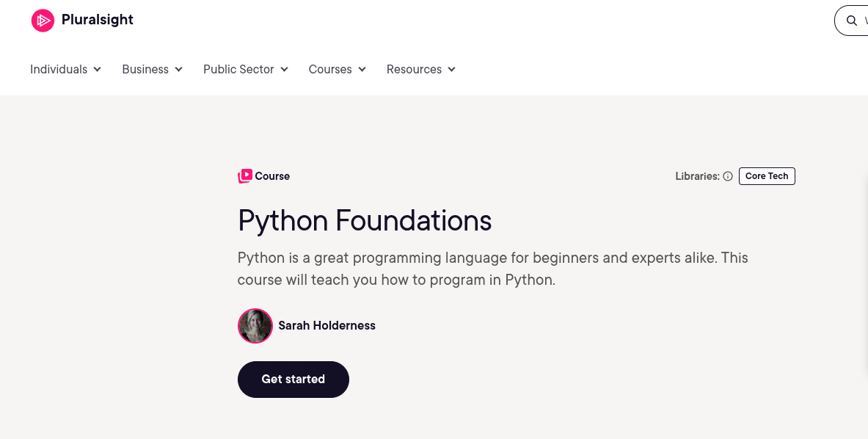Image resolution: width=868 pixels, height=439 pixels.
Task: Click the Python Foundations course title
Action: pyautogui.click(x=365, y=220)
